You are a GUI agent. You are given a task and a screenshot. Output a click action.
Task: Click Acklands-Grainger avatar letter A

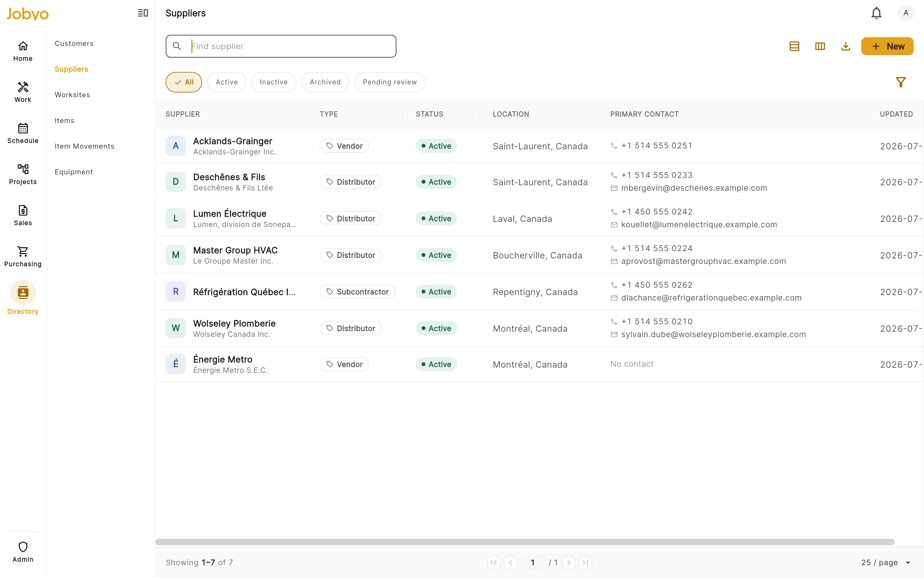(x=175, y=146)
